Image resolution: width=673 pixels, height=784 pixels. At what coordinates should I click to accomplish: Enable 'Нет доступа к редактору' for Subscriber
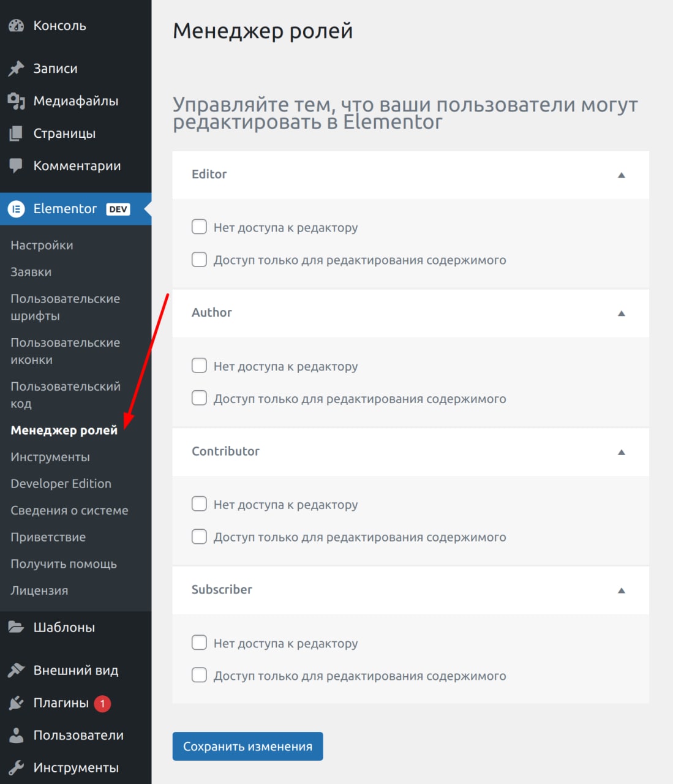coord(199,643)
